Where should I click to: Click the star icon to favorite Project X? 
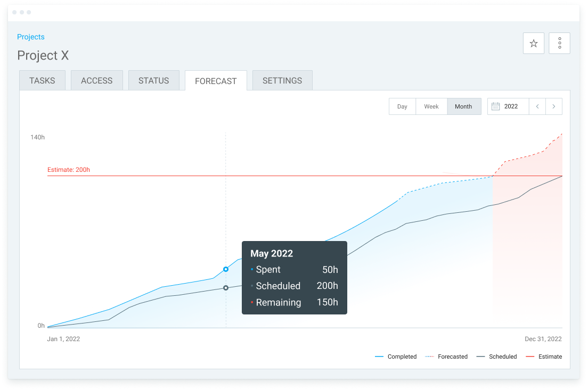(533, 43)
